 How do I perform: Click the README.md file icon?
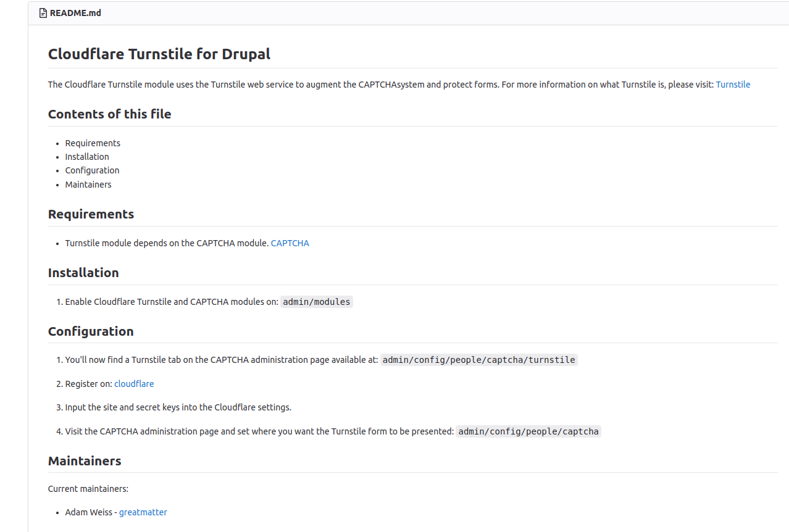[x=43, y=13]
